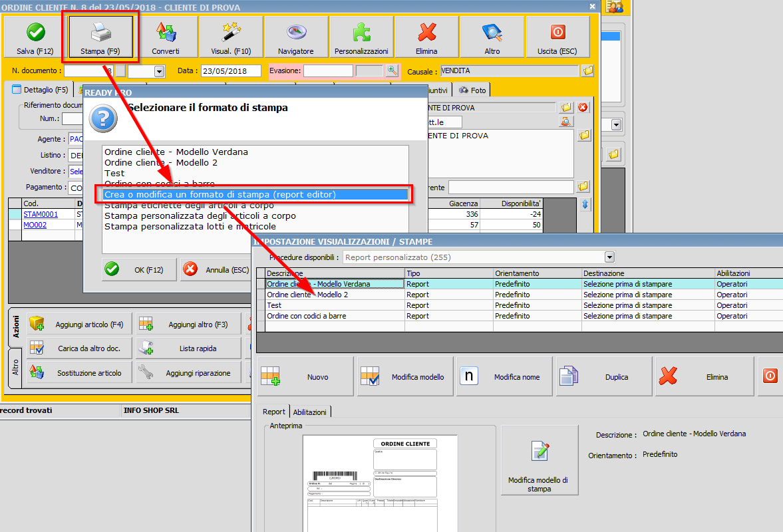Viewport: 783px width, 532px height.
Task: Click Nuovo report button
Action: (305, 377)
